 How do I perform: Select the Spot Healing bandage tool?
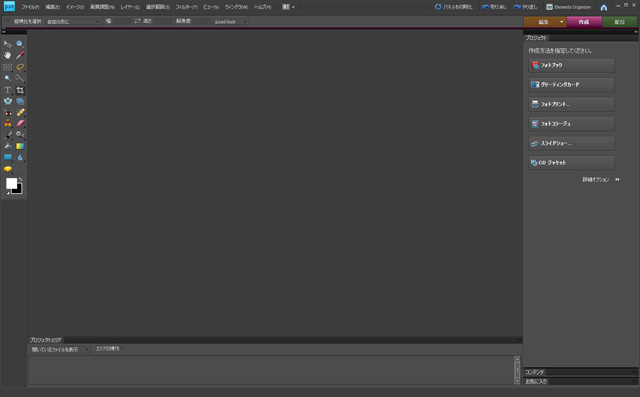coord(20,112)
